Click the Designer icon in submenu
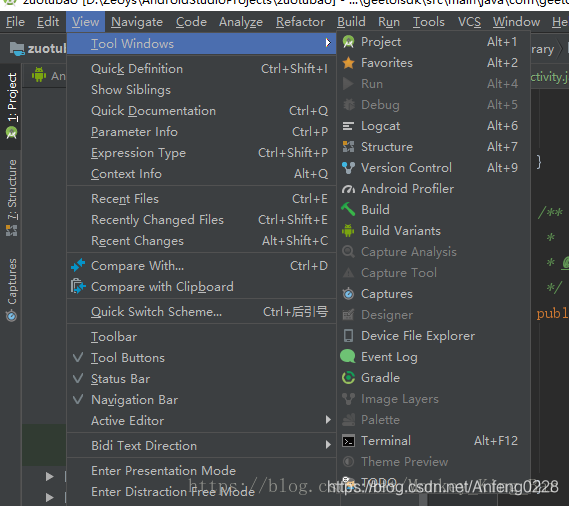Viewport: 569px width, 506px height. 348,315
